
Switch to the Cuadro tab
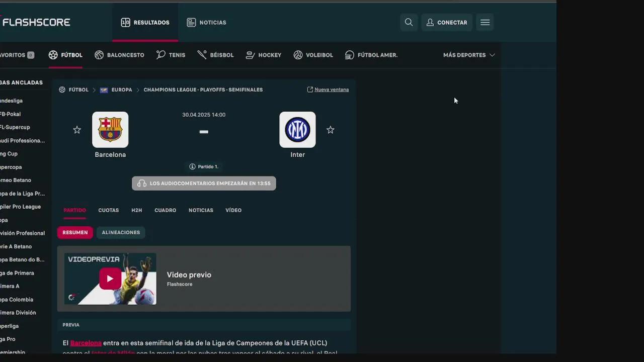click(x=166, y=210)
